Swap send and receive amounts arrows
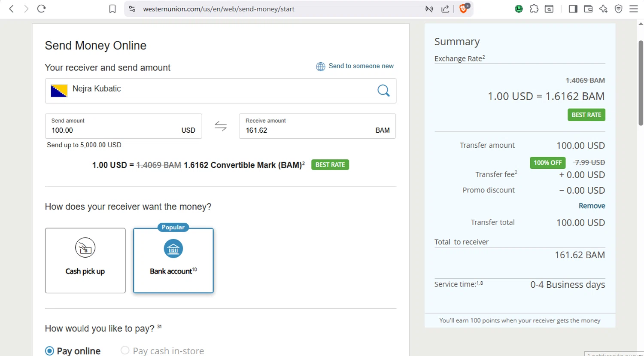This screenshot has height=356, width=644. [221, 126]
